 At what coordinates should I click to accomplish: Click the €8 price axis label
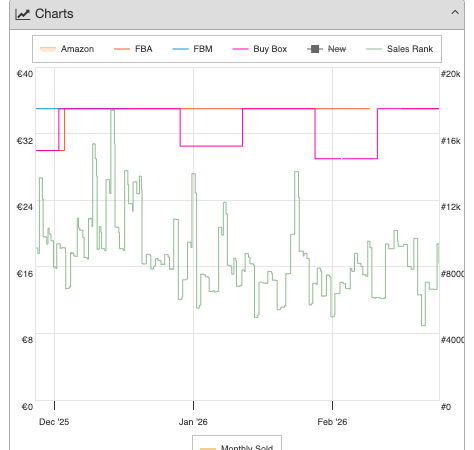coord(27,340)
